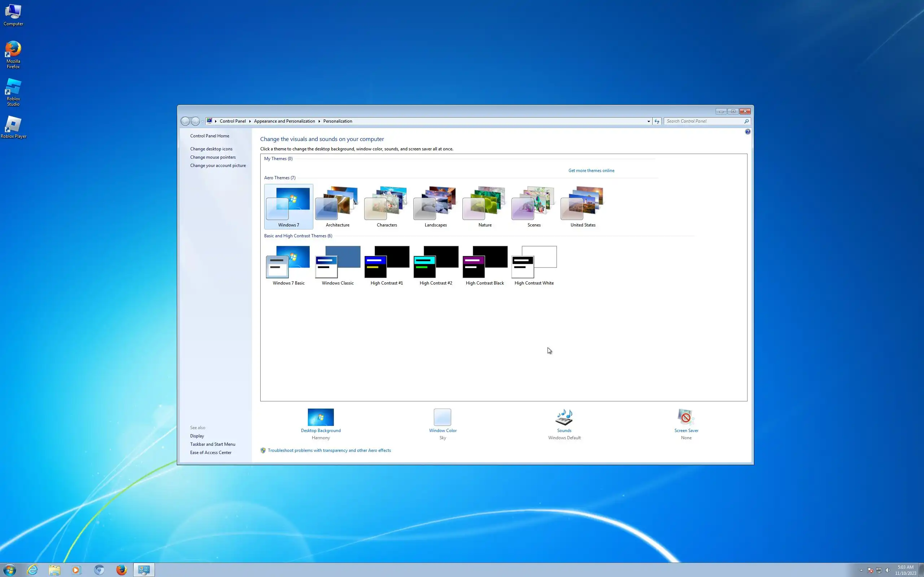924x577 pixels.
Task: Open the Screen Saver settings icon
Action: 686,417
